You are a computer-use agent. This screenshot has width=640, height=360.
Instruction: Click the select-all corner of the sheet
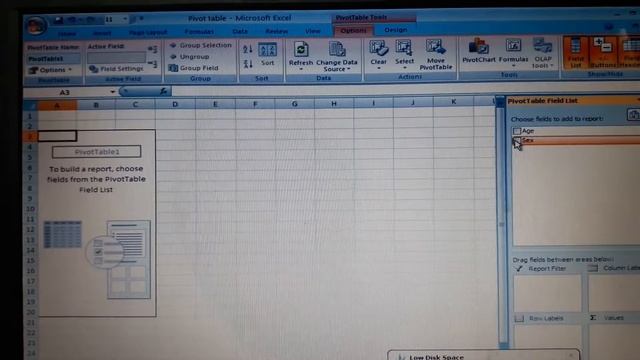31,105
